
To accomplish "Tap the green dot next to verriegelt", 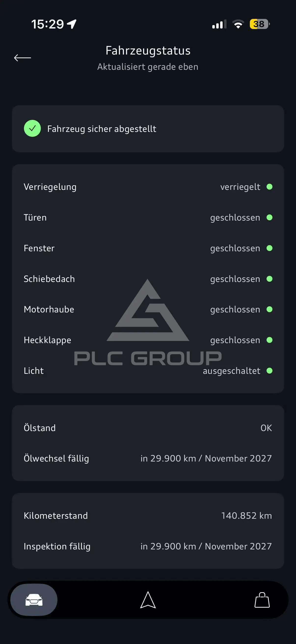I will [269, 187].
